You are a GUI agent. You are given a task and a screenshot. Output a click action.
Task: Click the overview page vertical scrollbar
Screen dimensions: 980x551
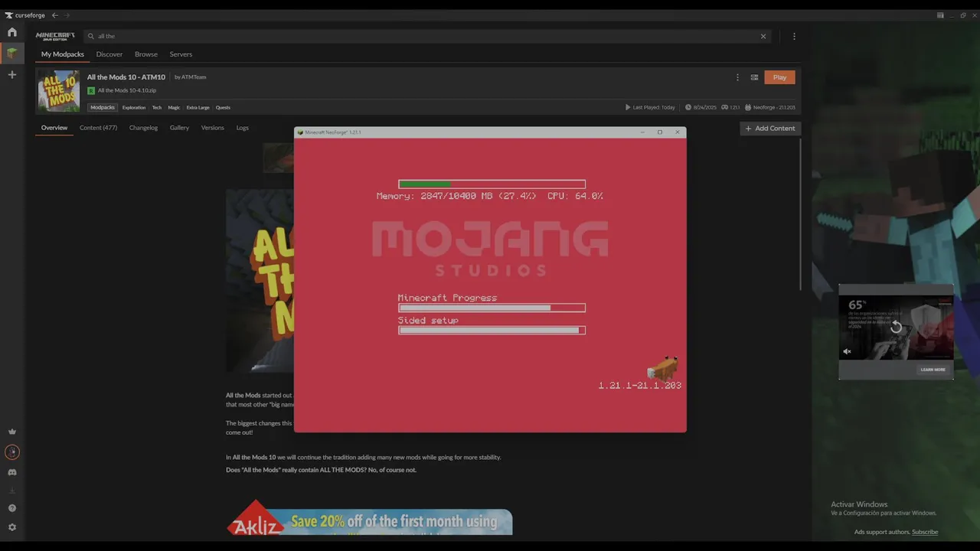coord(800,214)
